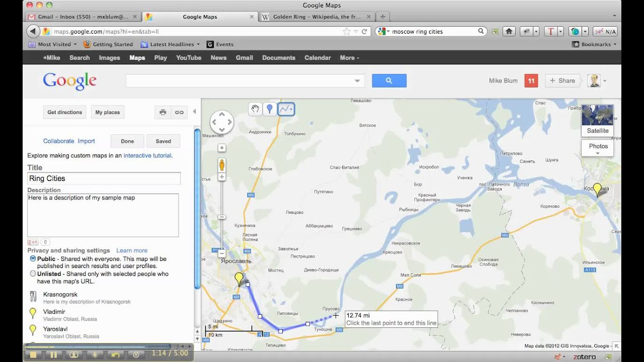The height and width of the screenshot is (362, 644).
Task: Select the draw line tool
Action: (286, 109)
